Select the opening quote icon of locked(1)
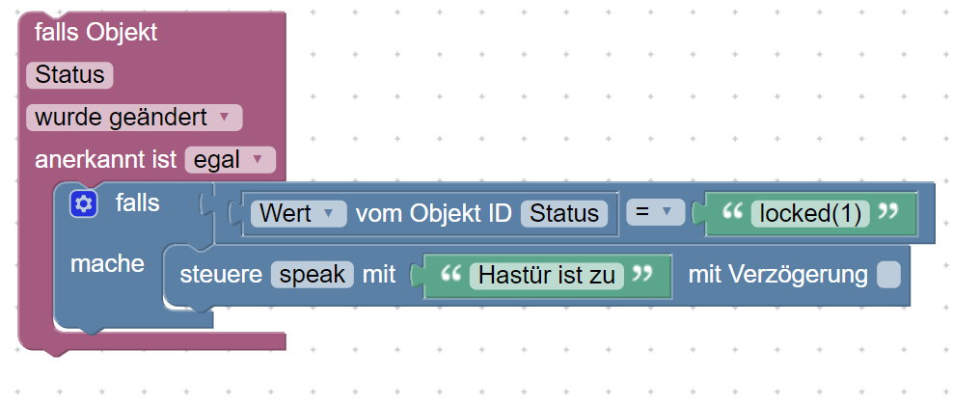 pos(731,212)
